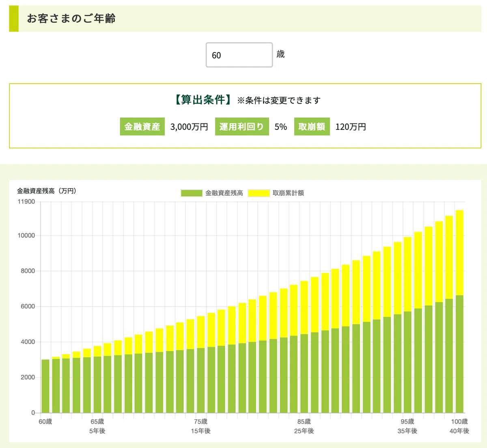Screen dimensions: 487x448
Task: Click the 3,000万円 financial assets value
Action: point(189,127)
